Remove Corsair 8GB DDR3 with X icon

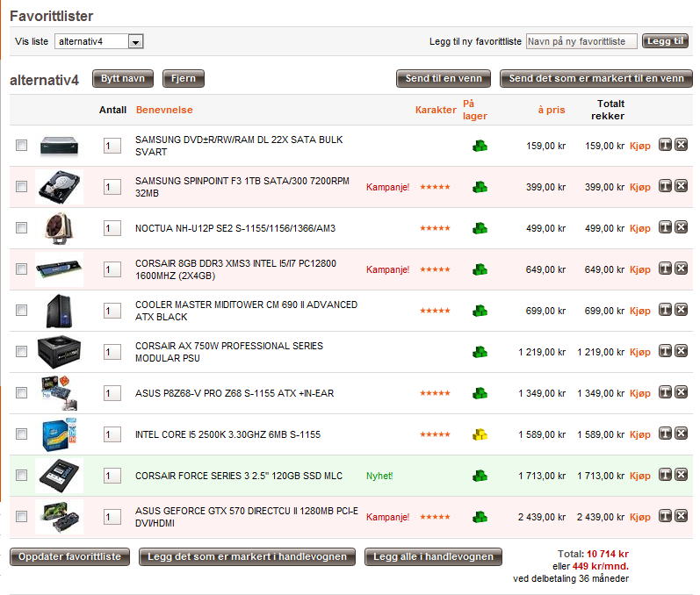pos(681,269)
